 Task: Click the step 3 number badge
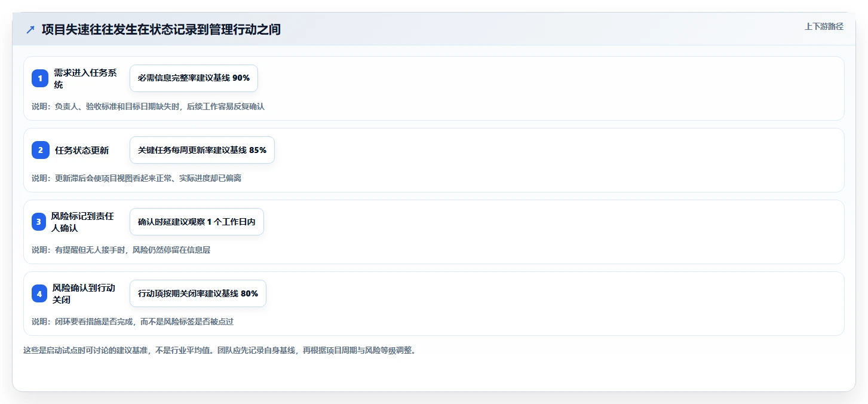(40, 222)
